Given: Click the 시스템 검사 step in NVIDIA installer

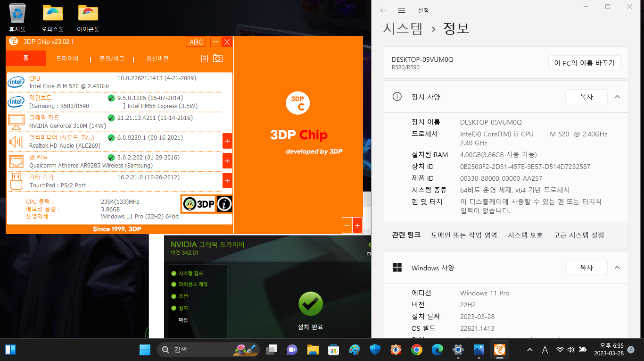Looking at the screenshot, I should 191,274.
